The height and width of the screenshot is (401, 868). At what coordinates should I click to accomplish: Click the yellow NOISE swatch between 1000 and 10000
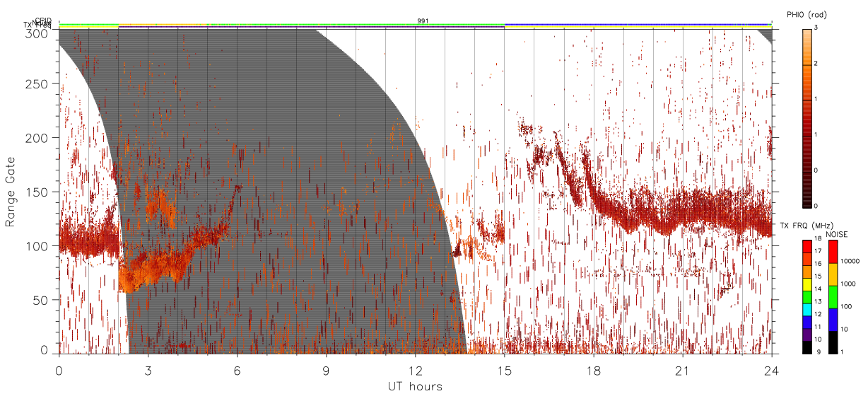[x=833, y=274]
